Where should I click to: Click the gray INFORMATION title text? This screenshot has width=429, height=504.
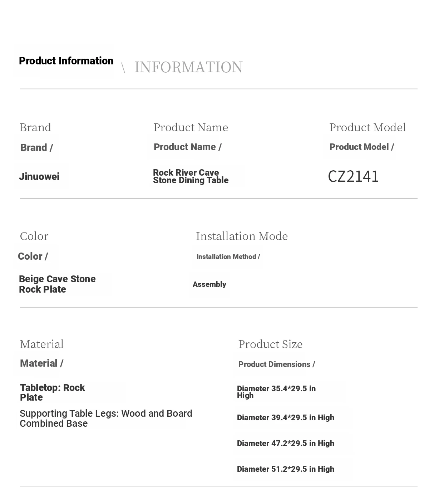pos(188,67)
